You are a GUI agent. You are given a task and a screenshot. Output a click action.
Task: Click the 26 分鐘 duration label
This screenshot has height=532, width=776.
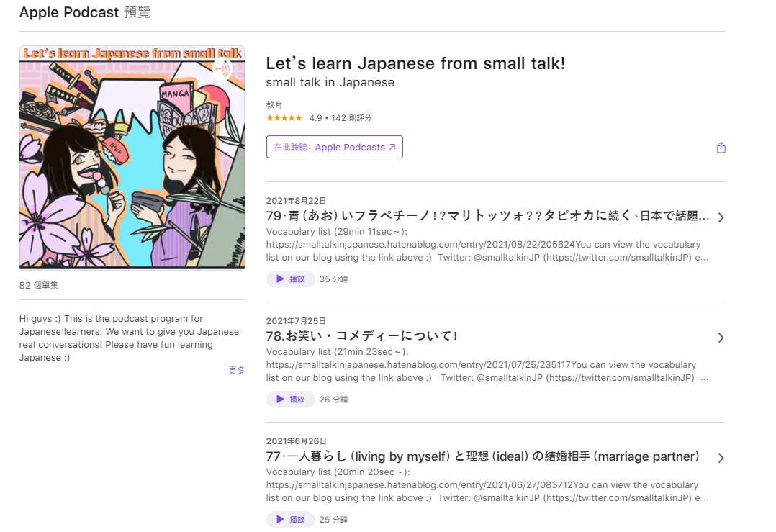pyautogui.click(x=333, y=400)
